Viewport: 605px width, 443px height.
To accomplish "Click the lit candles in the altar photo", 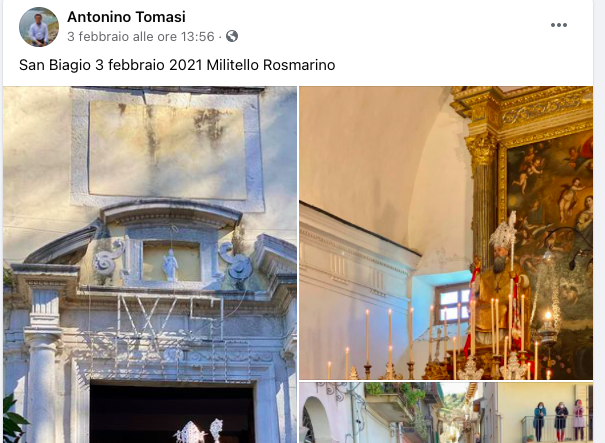I will pyautogui.click(x=432, y=340).
